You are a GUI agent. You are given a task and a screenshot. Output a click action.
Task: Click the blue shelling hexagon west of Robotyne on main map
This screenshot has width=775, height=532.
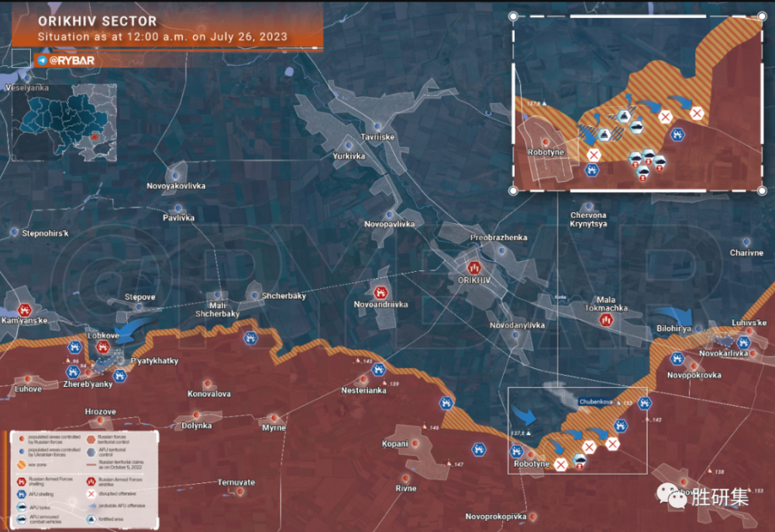click(x=516, y=451)
